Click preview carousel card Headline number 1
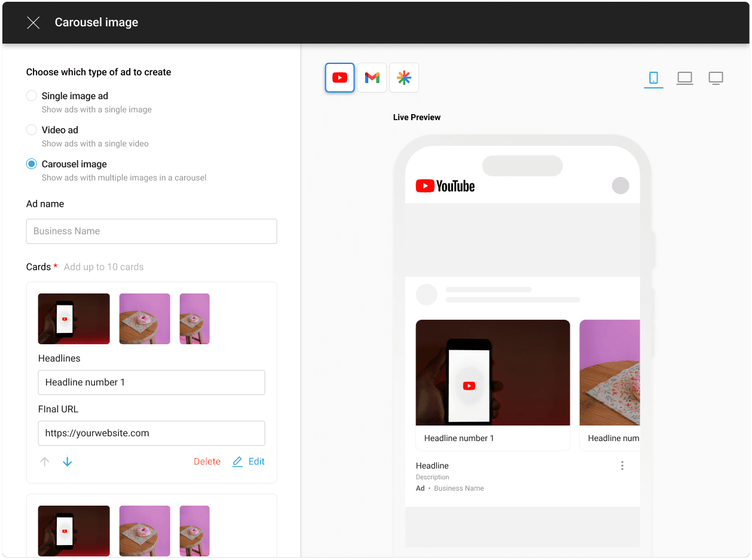The image size is (752, 560). coord(493,385)
